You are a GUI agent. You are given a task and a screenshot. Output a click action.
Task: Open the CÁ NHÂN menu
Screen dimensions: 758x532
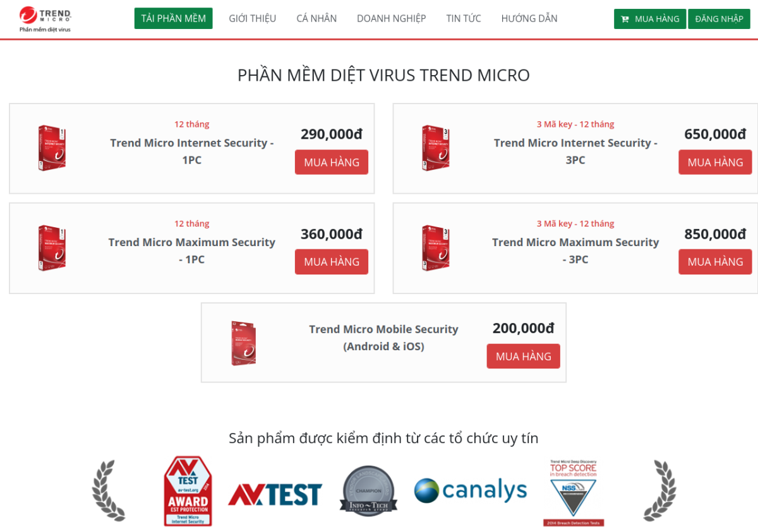click(316, 18)
